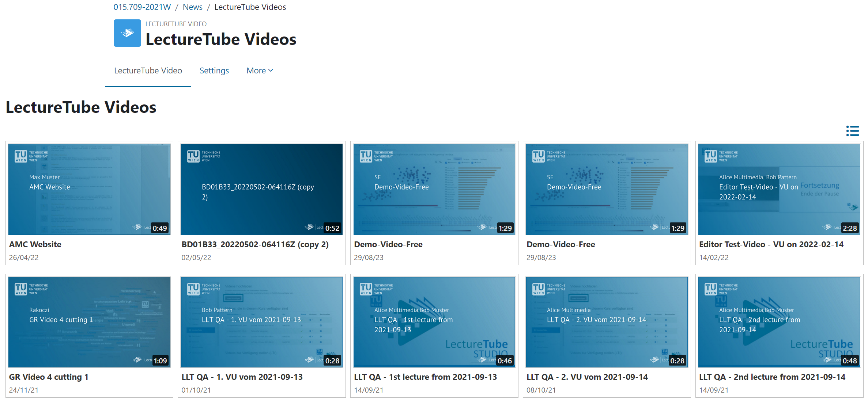Image resolution: width=868 pixels, height=401 pixels.
Task: Click TU Wien logo on GR Video 4 thumbnail
Action: click(x=31, y=289)
